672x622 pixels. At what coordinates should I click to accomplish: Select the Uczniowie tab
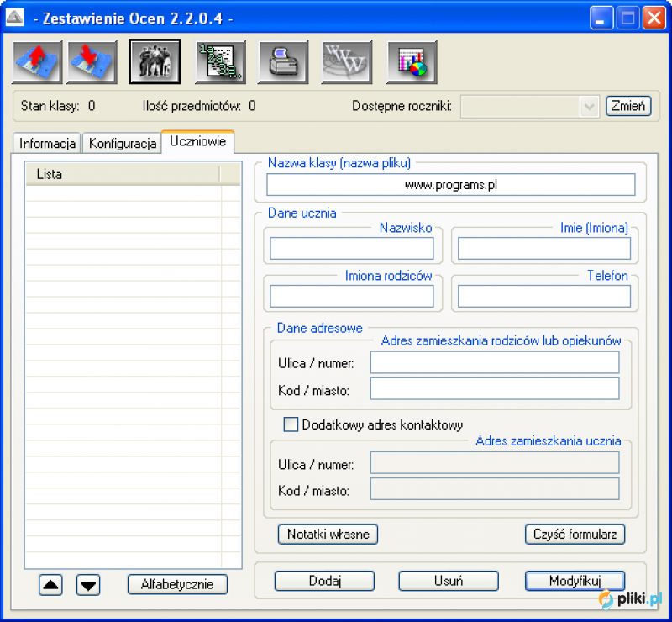point(197,141)
